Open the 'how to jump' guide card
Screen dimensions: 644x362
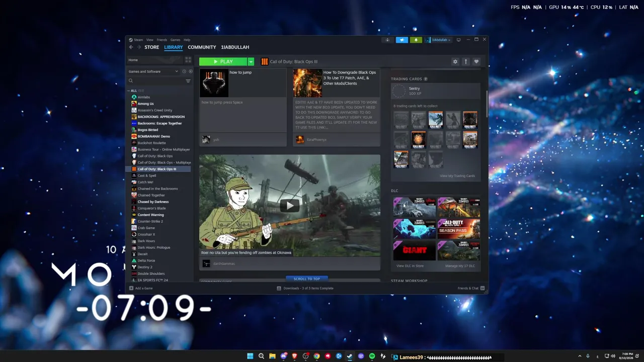click(x=243, y=108)
